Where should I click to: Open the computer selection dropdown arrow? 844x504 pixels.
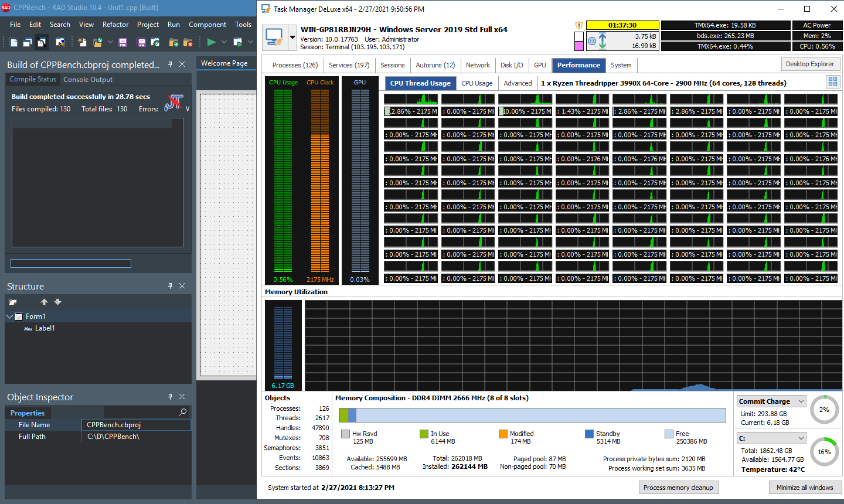(292, 38)
